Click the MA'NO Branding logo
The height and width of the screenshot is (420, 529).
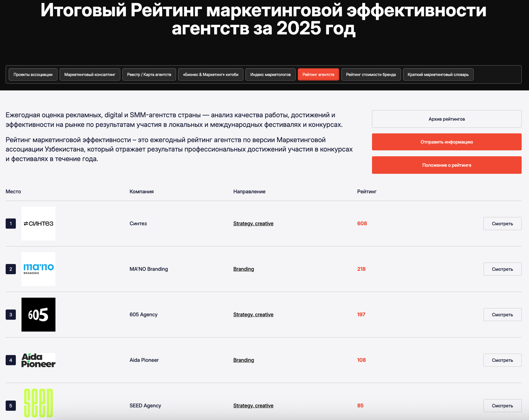point(38,269)
